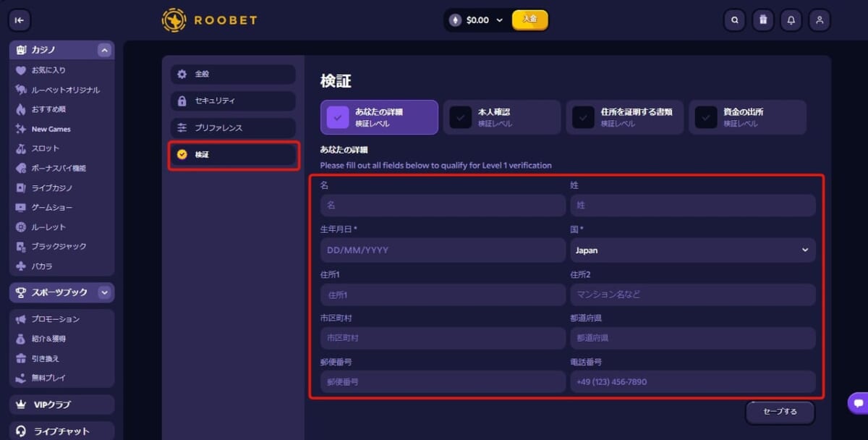The width and height of the screenshot is (868, 440).
Task: Collapse the カジノ section chevron
Action: [104, 50]
